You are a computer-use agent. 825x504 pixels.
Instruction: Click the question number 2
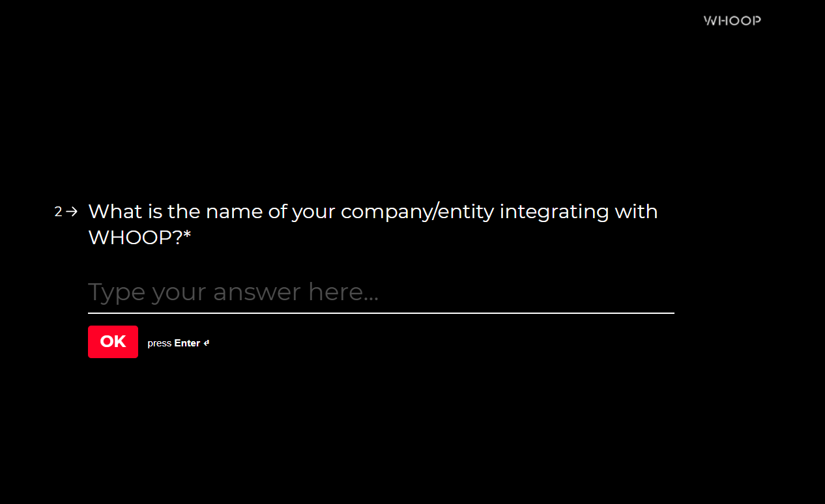point(58,212)
